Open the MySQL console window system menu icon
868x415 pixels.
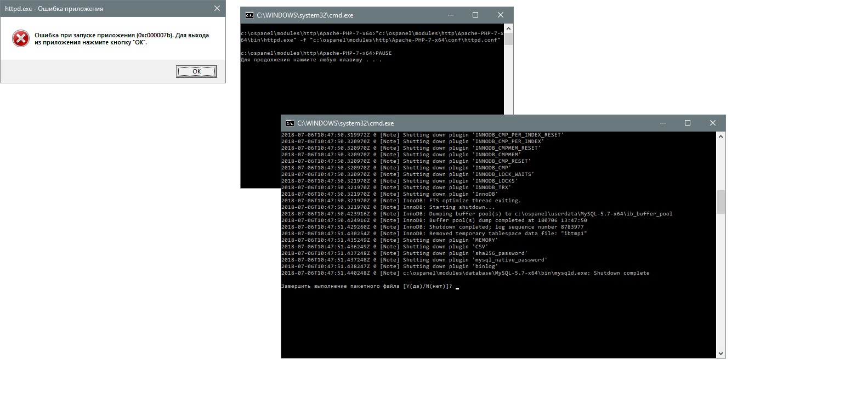pos(290,123)
